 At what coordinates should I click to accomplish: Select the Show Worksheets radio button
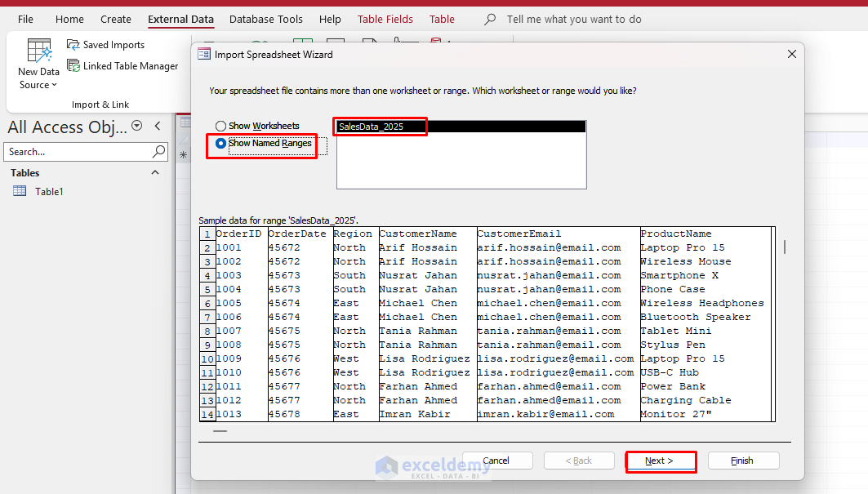[220, 127]
